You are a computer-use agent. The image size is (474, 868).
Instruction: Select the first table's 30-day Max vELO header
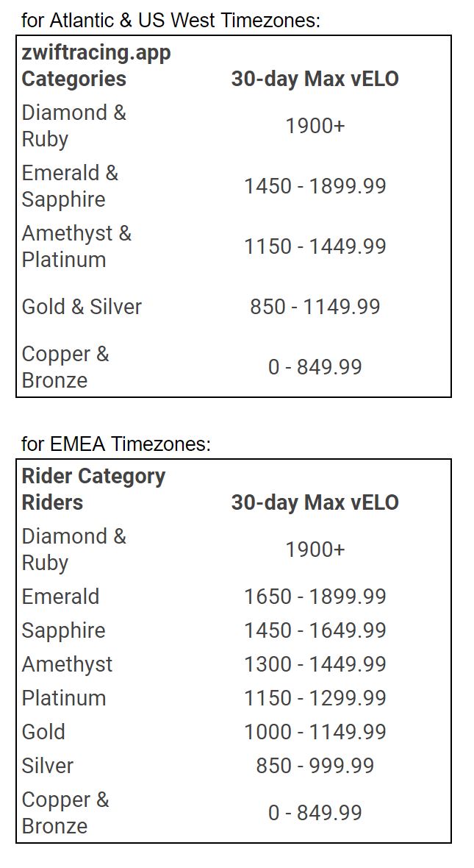coord(315,79)
